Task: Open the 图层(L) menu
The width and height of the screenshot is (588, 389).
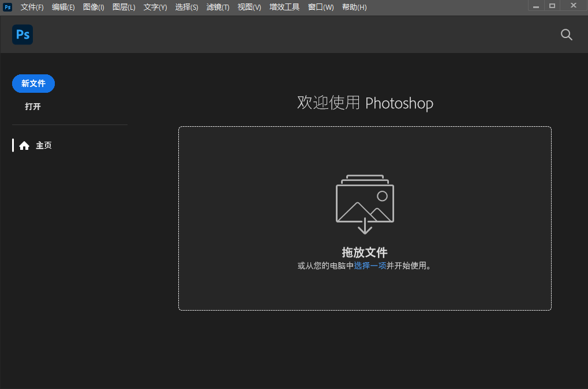Action: click(123, 7)
